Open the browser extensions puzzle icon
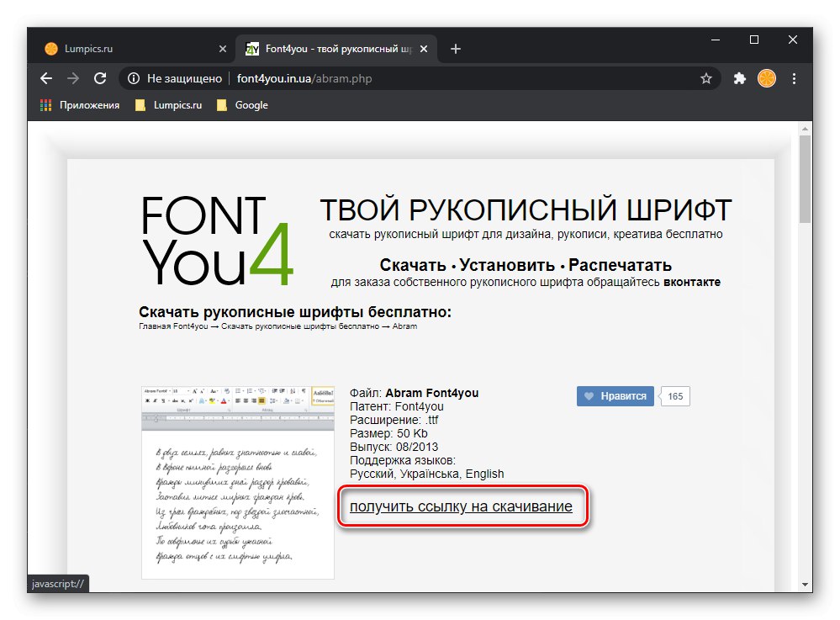Image resolution: width=840 pixels, height=620 pixels. pos(739,78)
